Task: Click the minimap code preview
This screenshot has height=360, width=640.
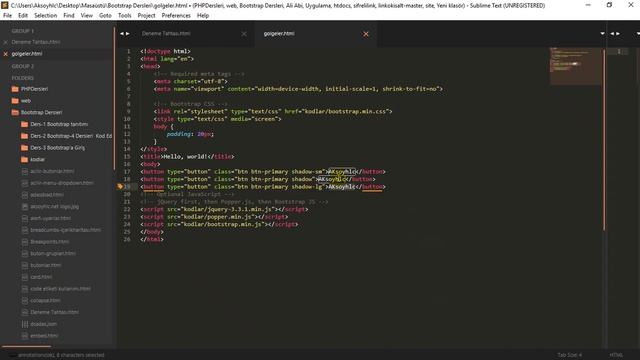Action: tap(575, 66)
